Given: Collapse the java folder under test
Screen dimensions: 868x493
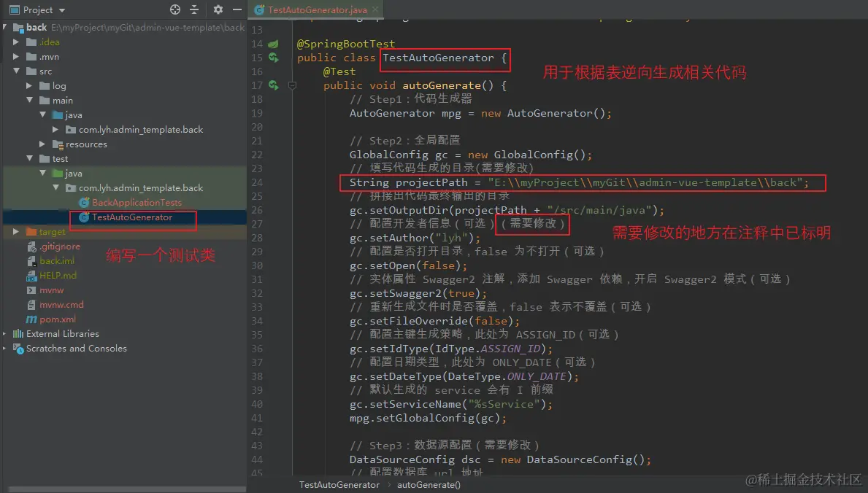Looking at the screenshot, I should tap(42, 173).
